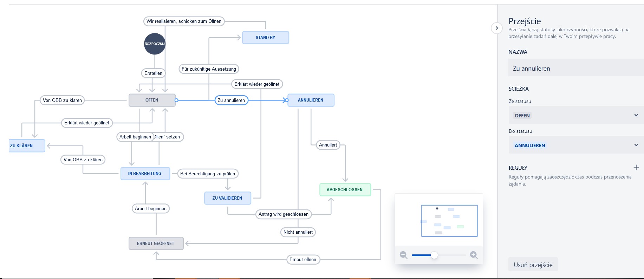Image resolution: width=644 pixels, height=279 pixels.
Task: Select the 'Wir realisieren, schicken zum Öffnen' transition
Action: click(x=184, y=21)
